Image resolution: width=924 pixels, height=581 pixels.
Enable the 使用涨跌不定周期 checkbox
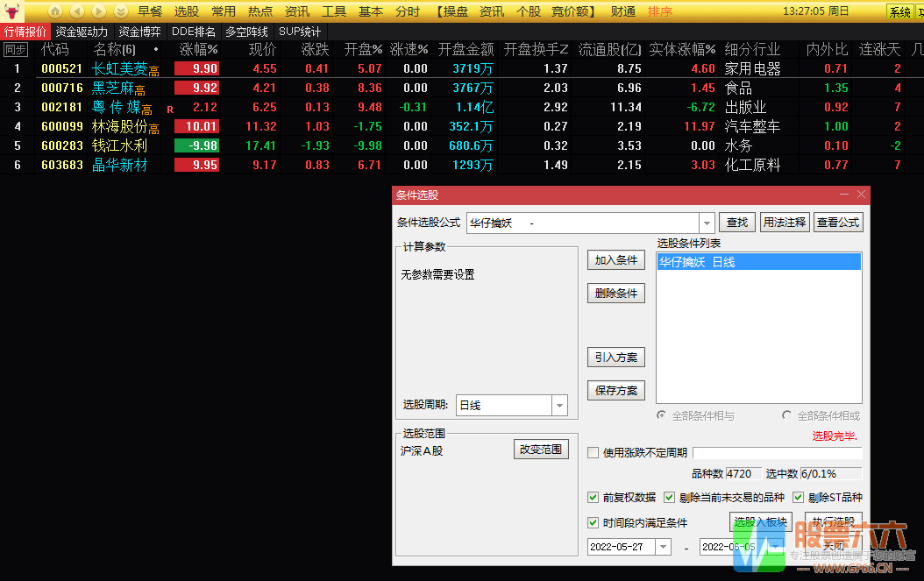593,450
